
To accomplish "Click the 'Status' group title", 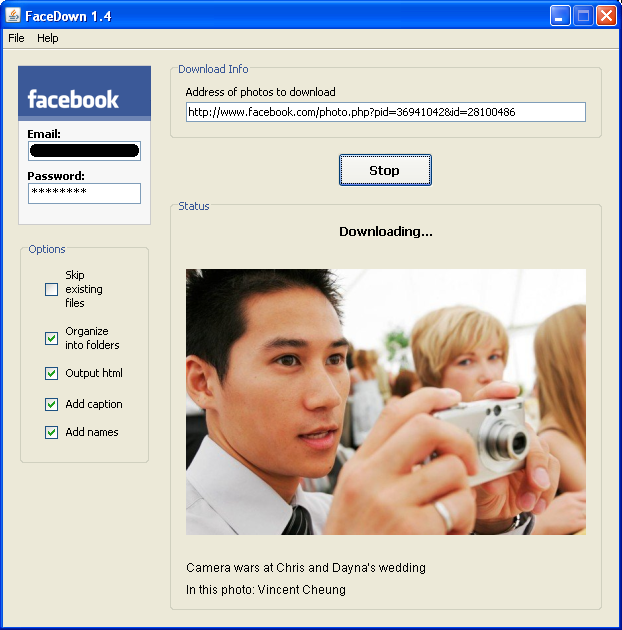I will [194, 206].
